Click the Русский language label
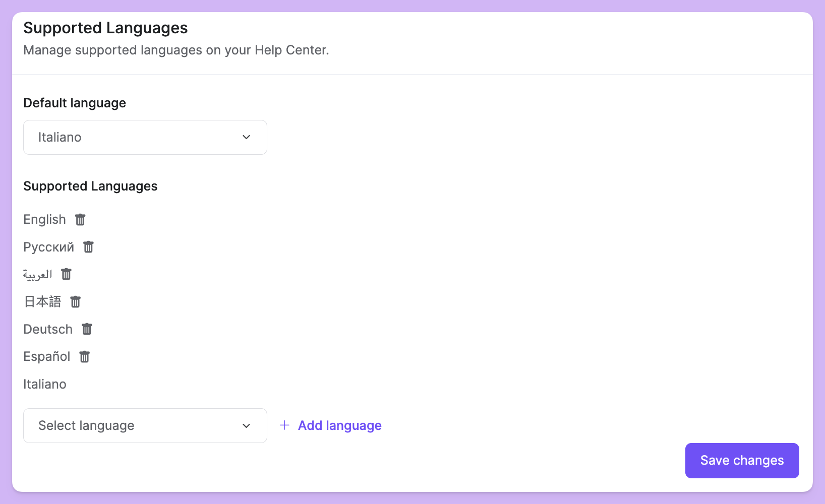 point(48,247)
